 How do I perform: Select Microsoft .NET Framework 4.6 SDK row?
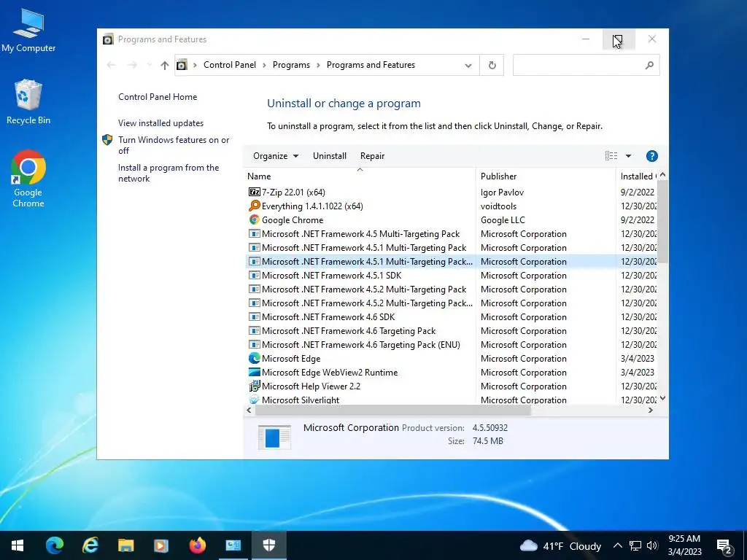point(451,316)
